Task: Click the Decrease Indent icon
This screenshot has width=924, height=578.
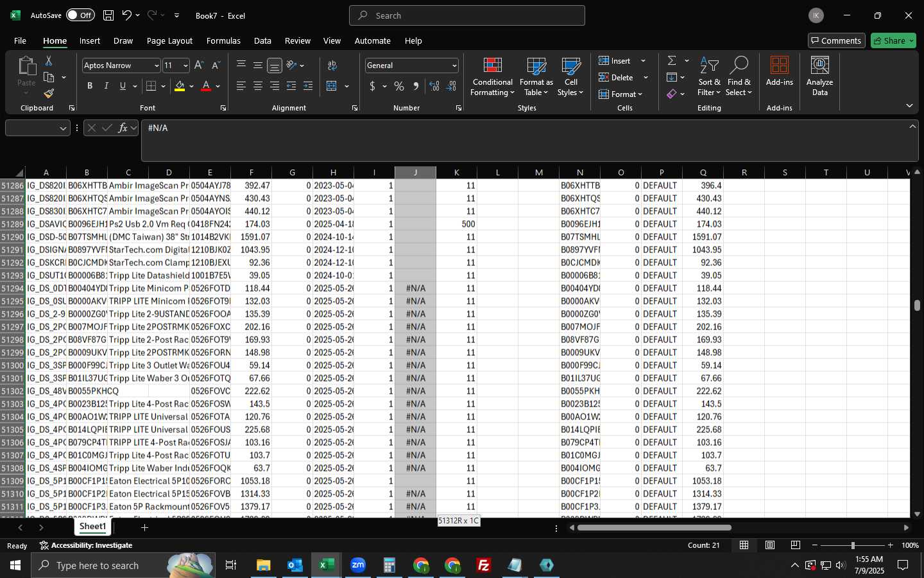Action: (x=291, y=86)
